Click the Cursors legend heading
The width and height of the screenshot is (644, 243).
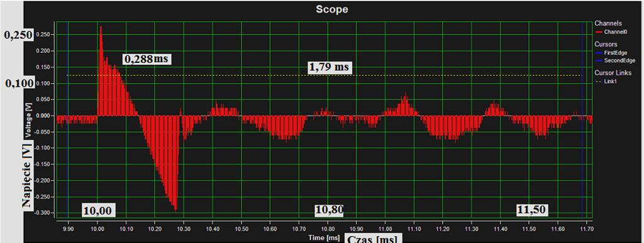pyautogui.click(x=606, y=45)
